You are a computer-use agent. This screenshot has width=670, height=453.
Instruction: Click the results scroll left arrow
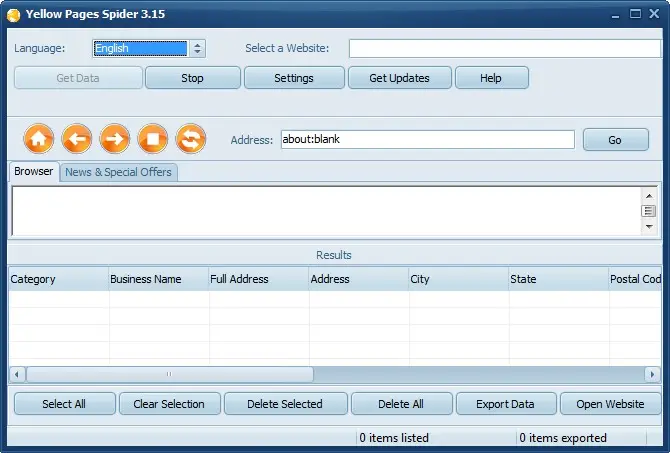(17, 374)
